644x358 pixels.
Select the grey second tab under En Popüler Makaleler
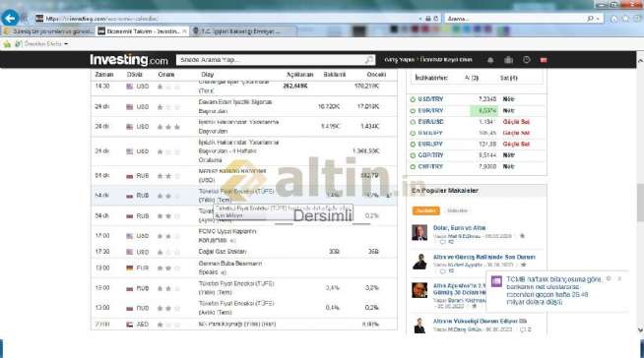pos(457,210)
